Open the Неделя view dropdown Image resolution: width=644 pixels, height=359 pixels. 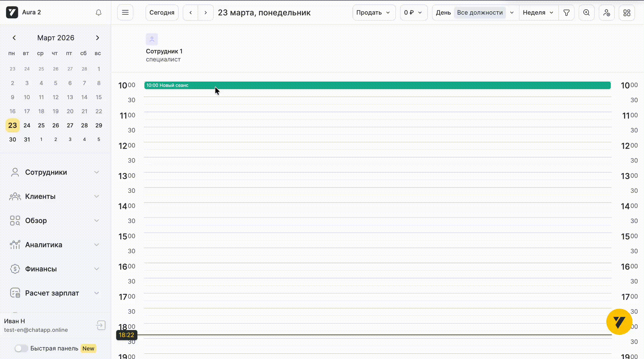(x=538, y=13)
